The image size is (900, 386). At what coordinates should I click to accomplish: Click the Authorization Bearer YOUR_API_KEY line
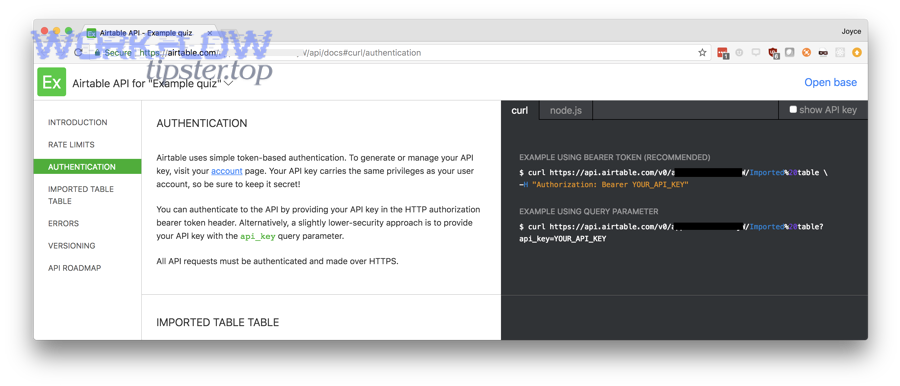604,185
